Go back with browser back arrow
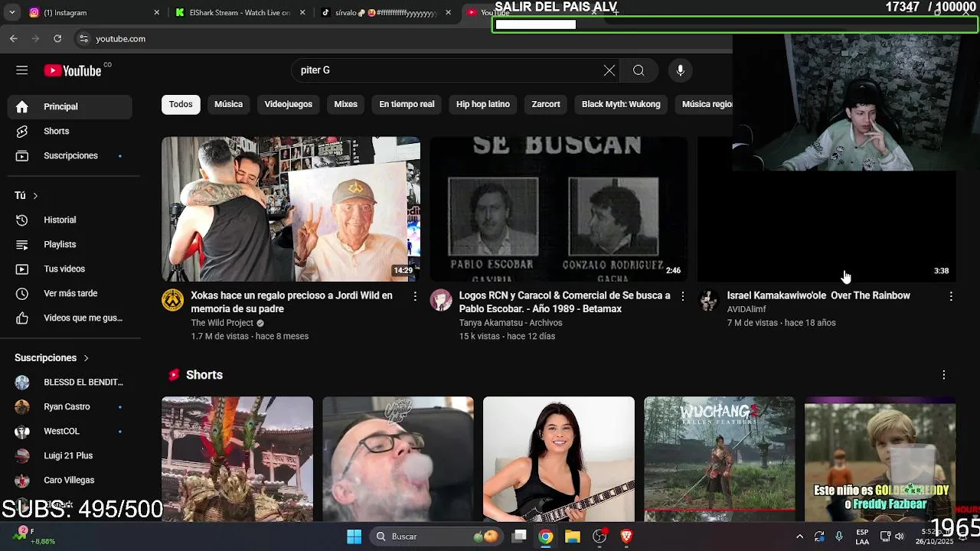 click(x=14, y=38)
